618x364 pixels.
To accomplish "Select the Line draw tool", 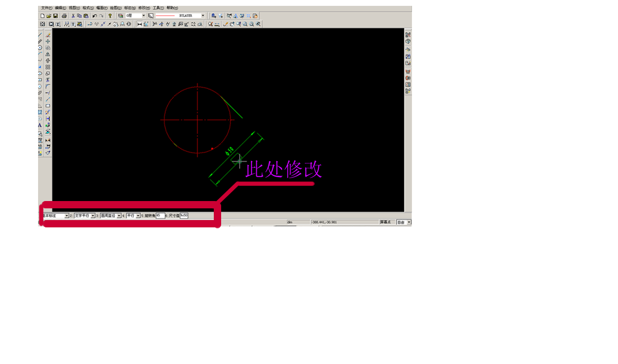I will 40,35.
